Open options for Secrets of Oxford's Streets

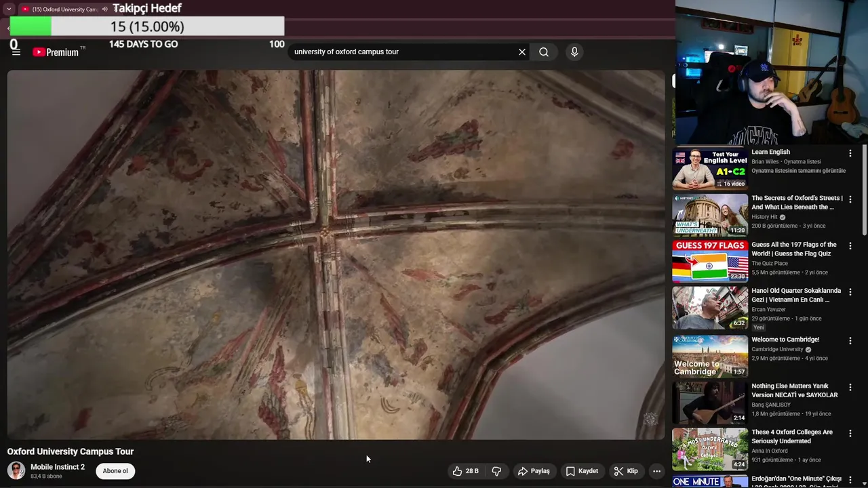(x=850, y=199)
